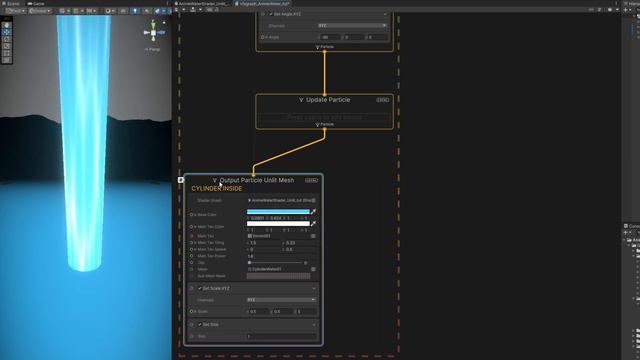This screenshot has height=360, width=640.
Task: Click Update Particle context title
Action: tap(328, 100)
